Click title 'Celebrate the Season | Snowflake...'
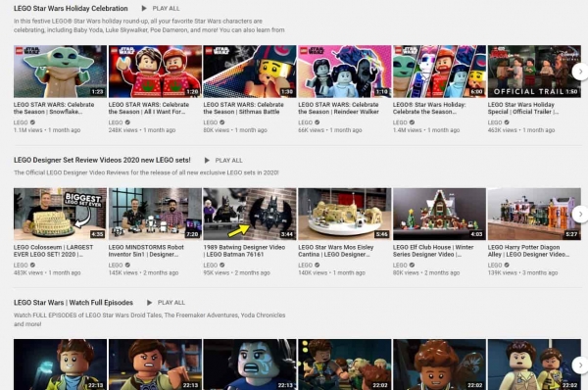This screenshot has width=588, height=390. (54, 108)
